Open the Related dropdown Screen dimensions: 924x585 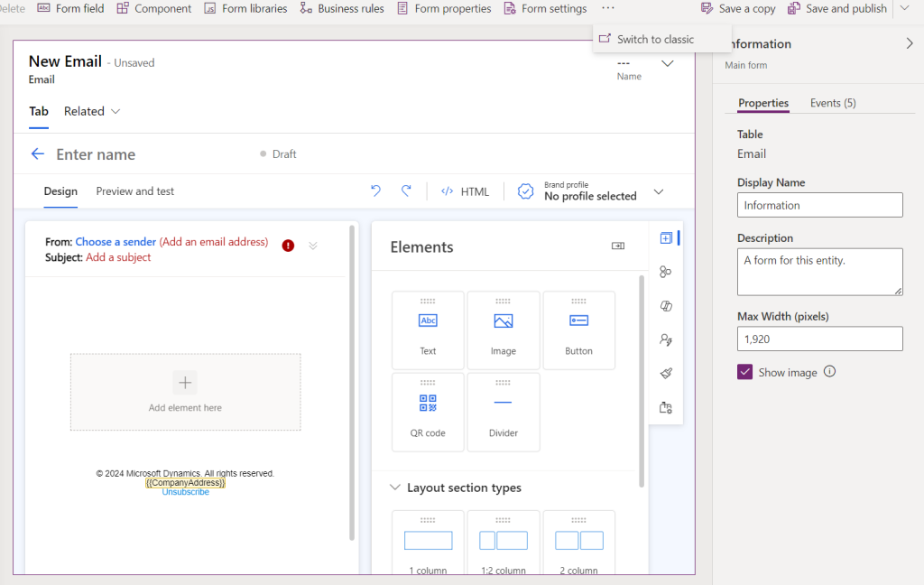coord(92,111)
